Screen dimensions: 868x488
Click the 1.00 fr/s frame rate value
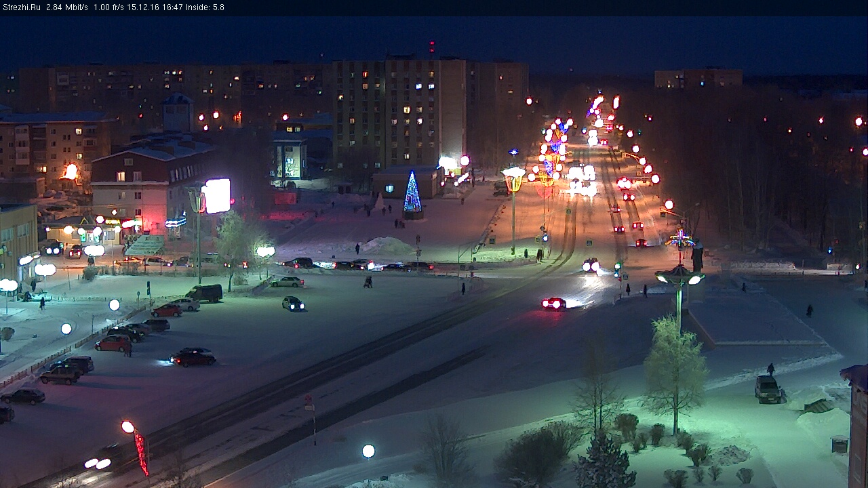tap(108, 7)
